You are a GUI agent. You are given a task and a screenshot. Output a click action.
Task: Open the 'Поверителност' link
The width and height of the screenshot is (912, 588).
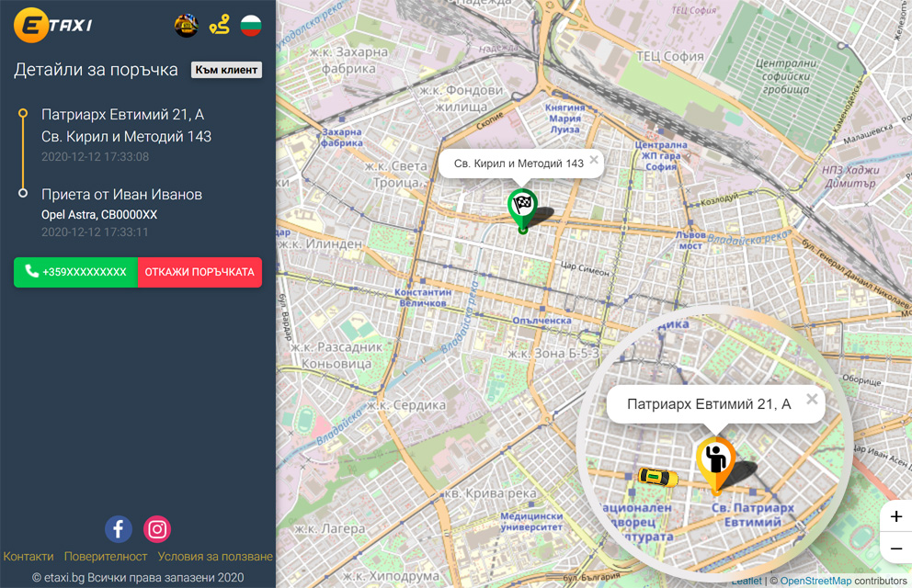(x=106, y=556)
